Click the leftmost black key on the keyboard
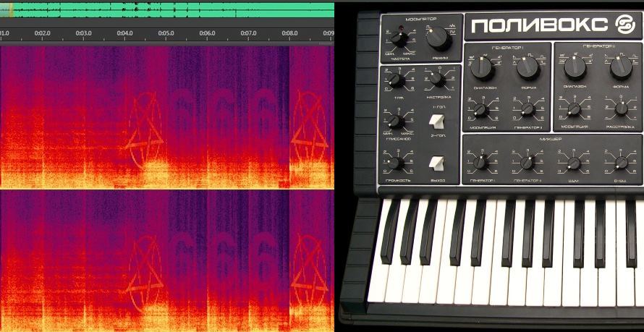 [390, 231]
